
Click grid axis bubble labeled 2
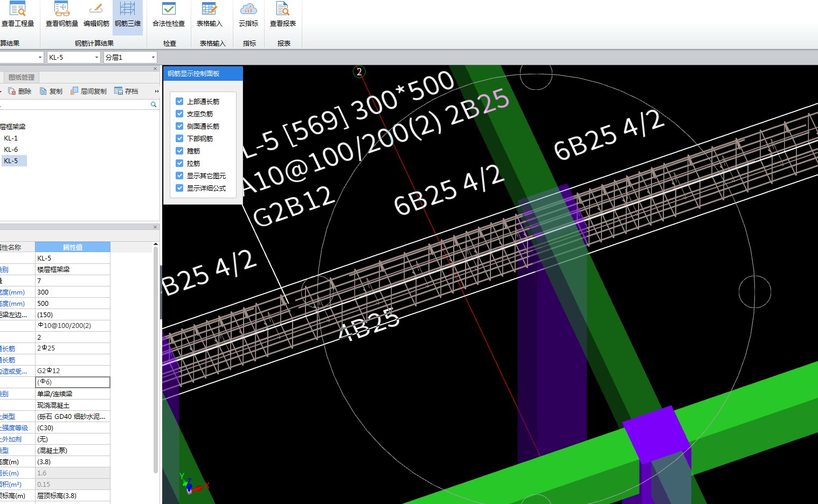point(359,72)
